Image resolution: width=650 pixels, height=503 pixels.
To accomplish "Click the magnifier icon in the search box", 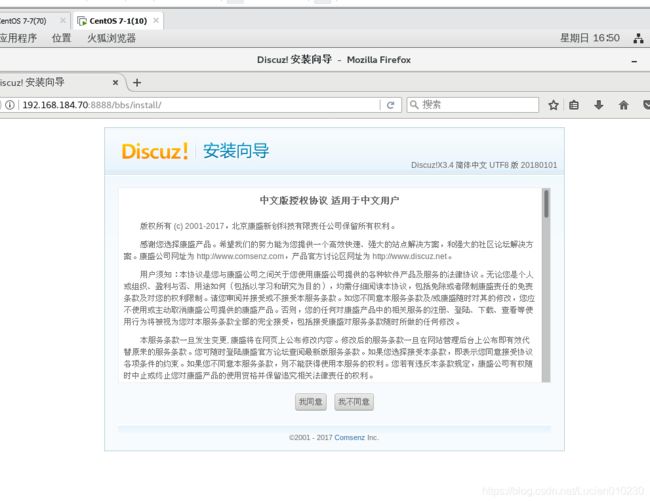I will click(x=413, y=104).
